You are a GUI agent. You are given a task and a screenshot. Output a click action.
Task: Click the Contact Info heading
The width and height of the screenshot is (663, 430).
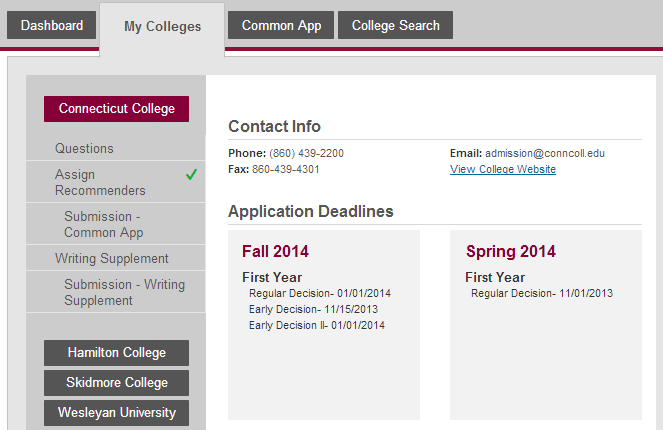click(274, 126)
